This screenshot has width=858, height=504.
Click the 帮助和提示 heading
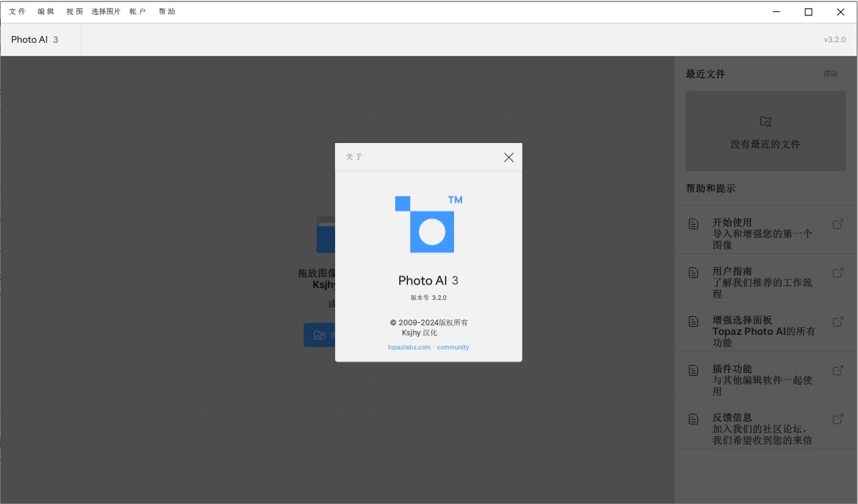(x=711, y=188)
